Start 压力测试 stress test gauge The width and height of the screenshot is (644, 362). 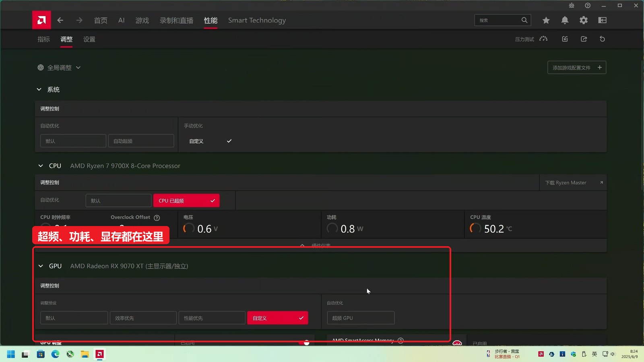[543, 39]
